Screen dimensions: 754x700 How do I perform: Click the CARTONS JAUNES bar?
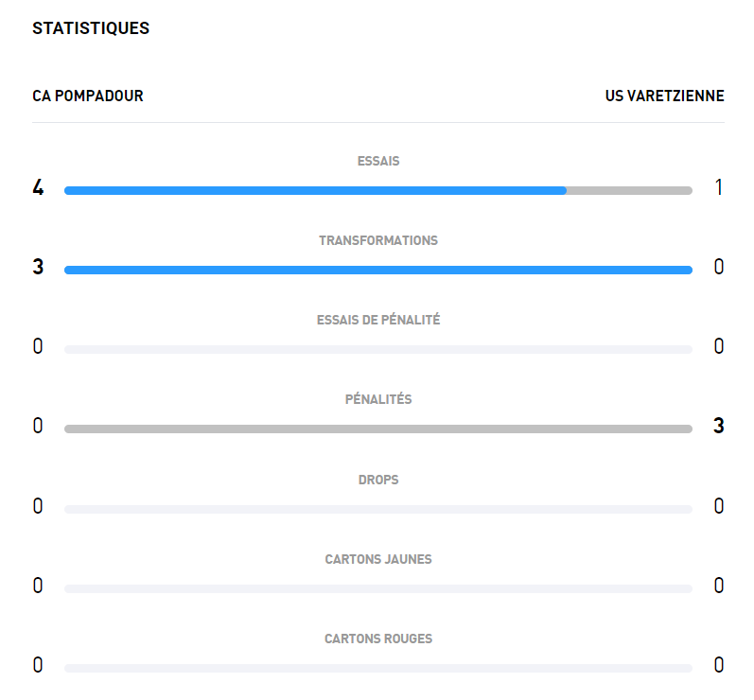pos(378,588)
